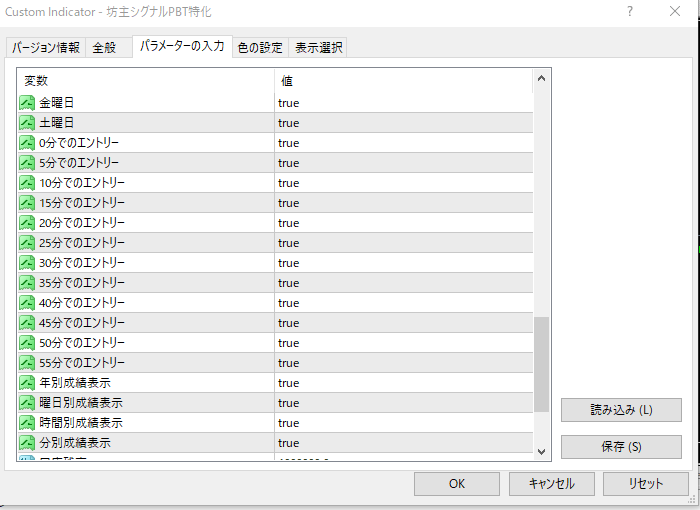This screenshot has width=700, height=510.
Task: Select the true value for 金曜日
Action: click(x=288, y=103)
